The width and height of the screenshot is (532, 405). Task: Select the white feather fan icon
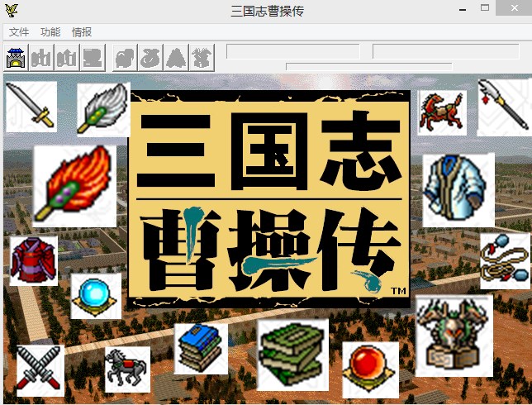tap(103, 109)
